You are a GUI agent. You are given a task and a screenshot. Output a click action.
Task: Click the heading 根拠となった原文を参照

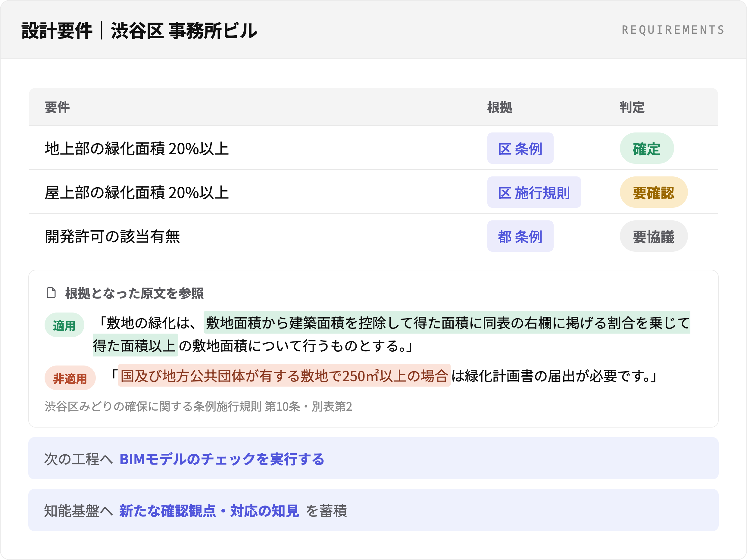point(134,293)
